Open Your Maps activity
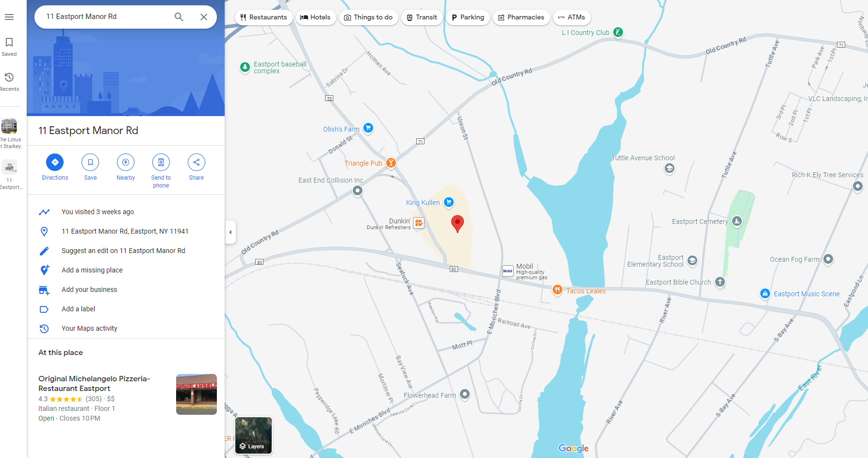 [x=89, y=328]
